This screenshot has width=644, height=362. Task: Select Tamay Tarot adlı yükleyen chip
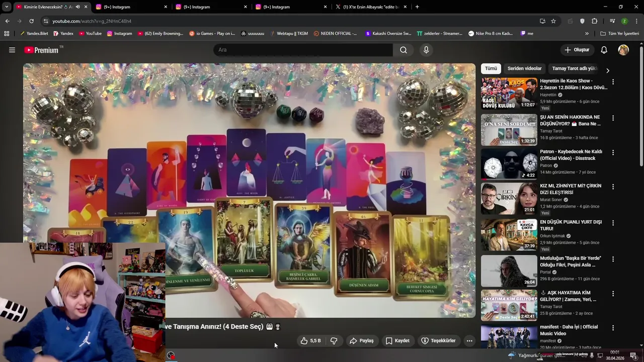[574, 68]
